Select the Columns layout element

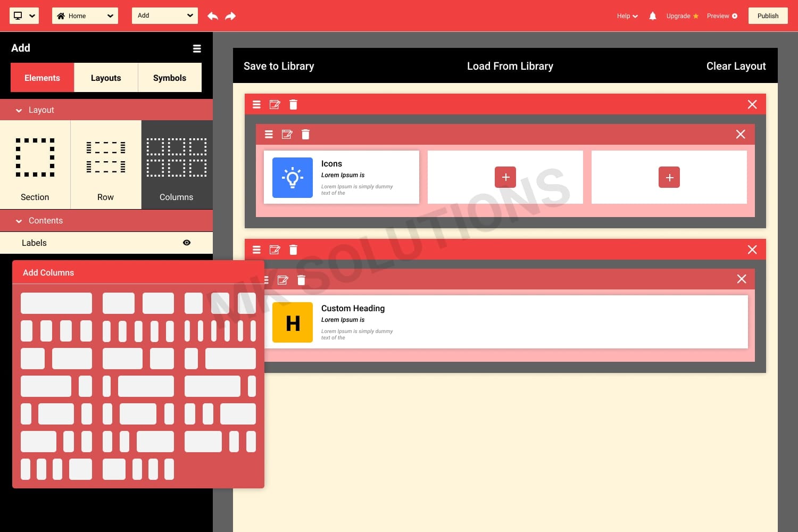tap(177, 165)
